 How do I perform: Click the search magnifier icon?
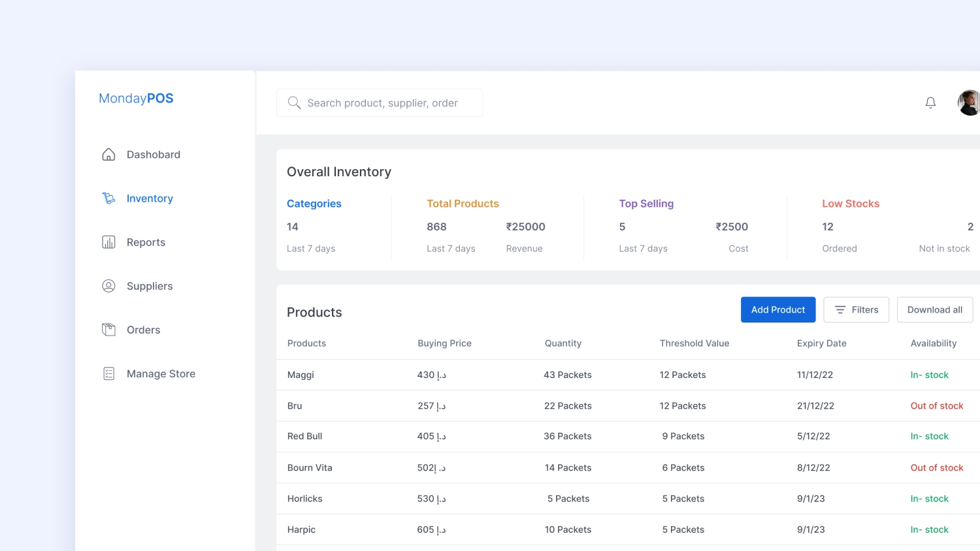[x=294, y=103]
